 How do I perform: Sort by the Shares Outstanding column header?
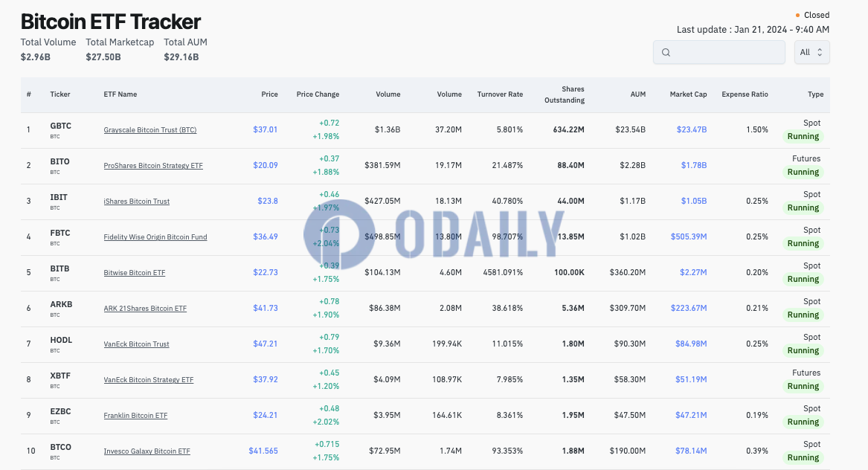click(x=565, y=94)
